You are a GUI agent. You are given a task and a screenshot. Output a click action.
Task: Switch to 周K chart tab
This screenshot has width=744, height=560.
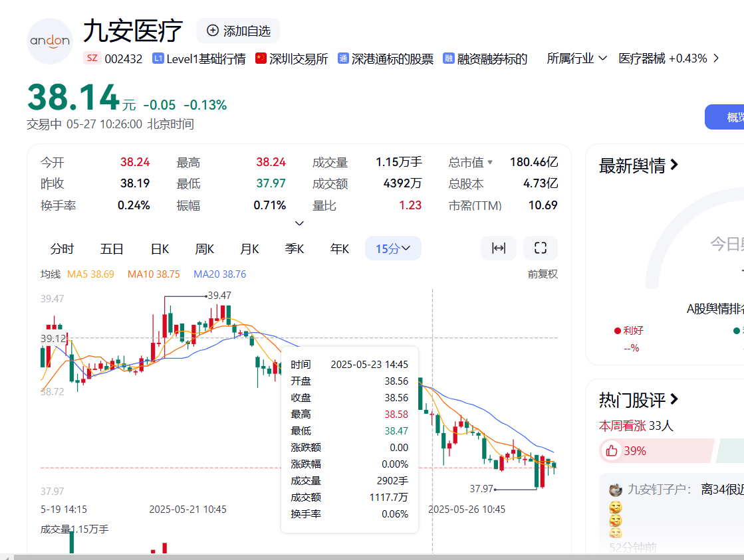point(205,248)
